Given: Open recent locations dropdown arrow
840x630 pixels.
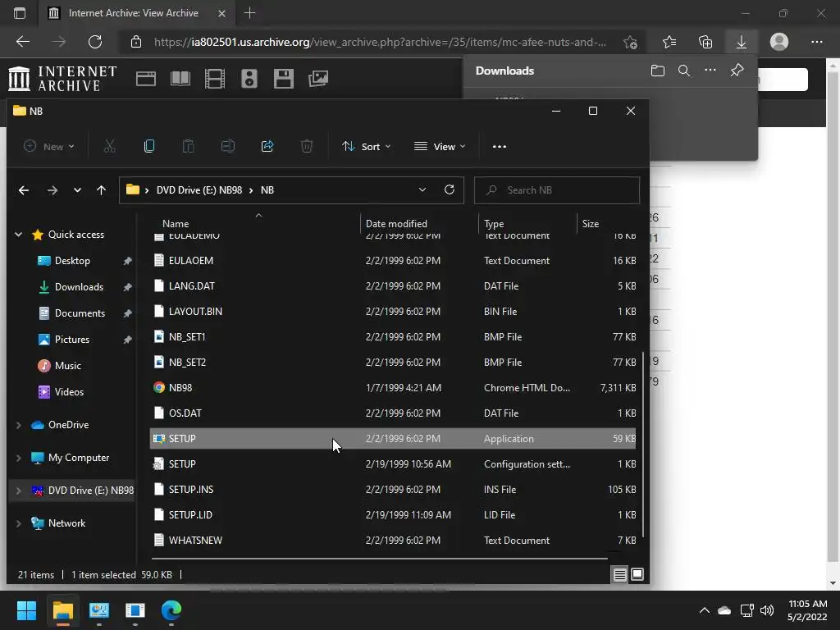Looking at the screenshot, I should point(77,190).
